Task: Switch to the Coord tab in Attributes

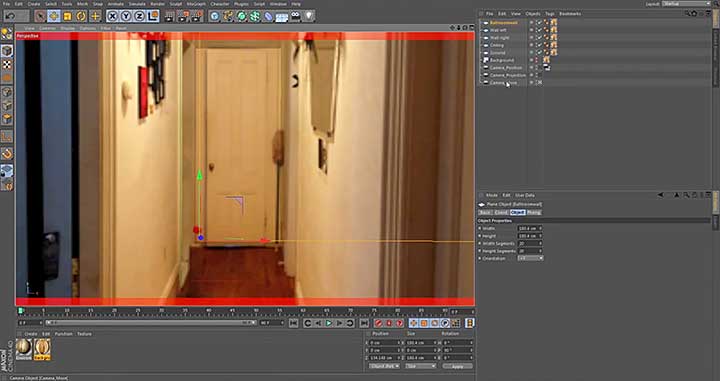Action: click(x=501, y=213)
